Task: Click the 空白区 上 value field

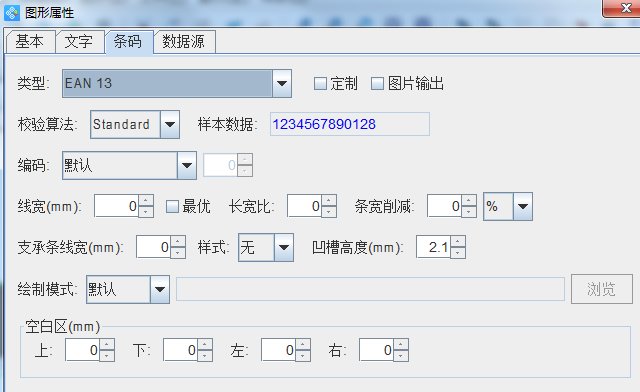Action: pos(82,350)
